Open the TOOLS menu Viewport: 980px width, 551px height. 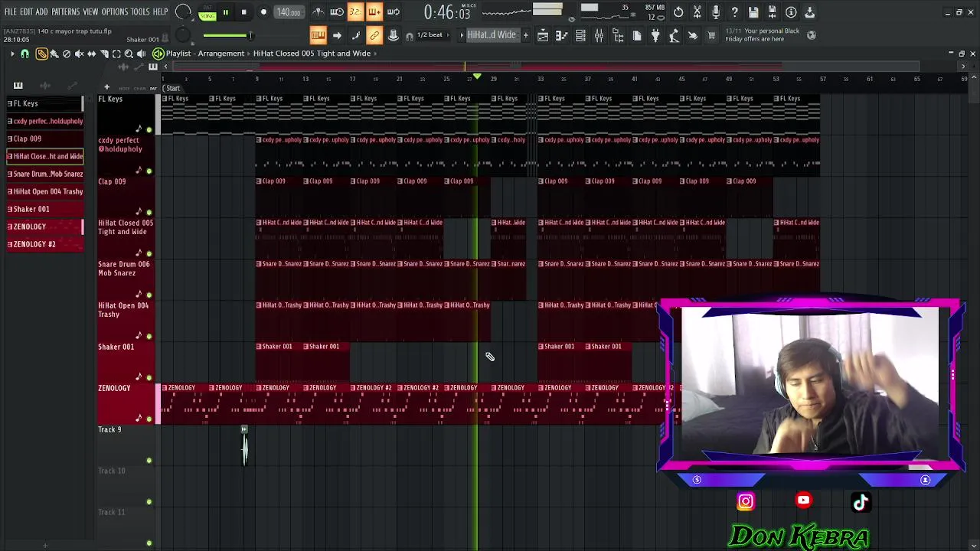(140, 12)
